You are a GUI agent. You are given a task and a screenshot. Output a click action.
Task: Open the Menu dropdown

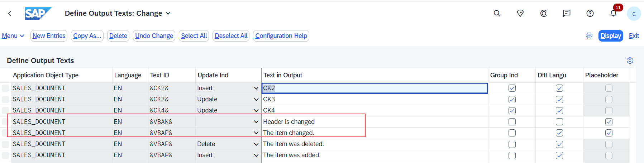coord(13,36)
